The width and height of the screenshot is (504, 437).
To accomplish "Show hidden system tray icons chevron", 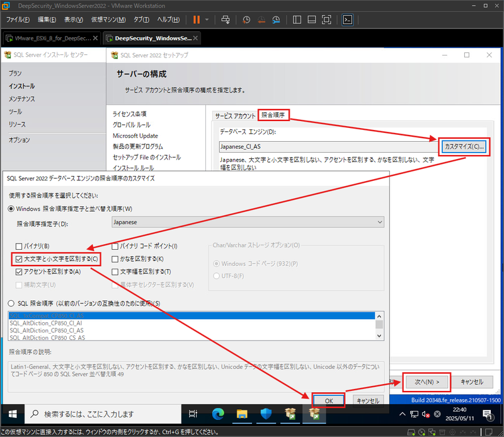I will [x=403, y=414].
